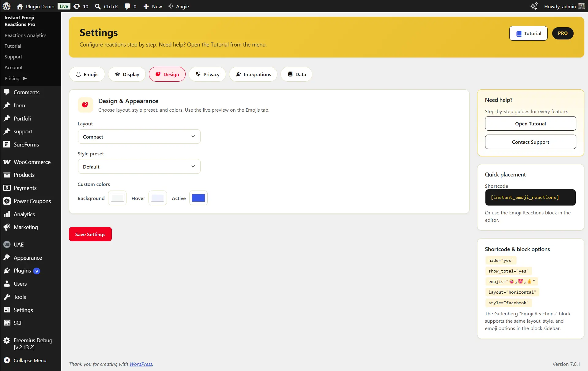This screenshot has width=588, height=371.
Task: Open Reactions Analytics submenu item
Action: pos(25,35)
